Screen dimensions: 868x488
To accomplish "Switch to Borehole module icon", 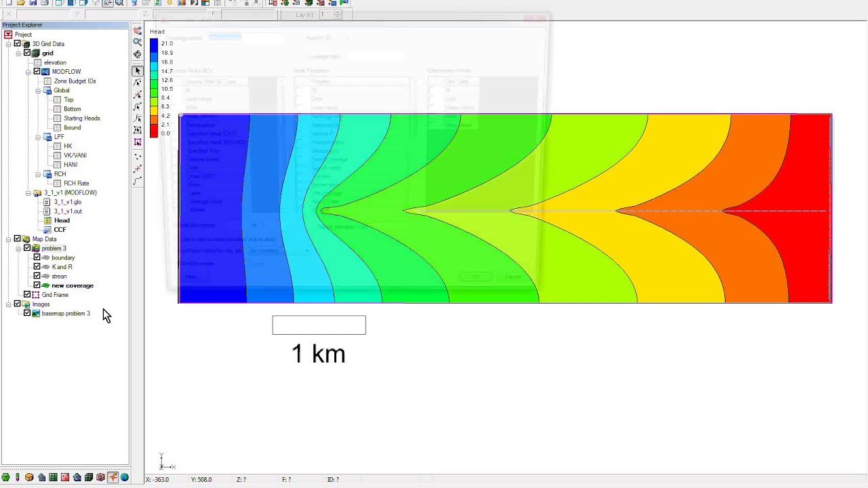I will (x=18, y=478).
